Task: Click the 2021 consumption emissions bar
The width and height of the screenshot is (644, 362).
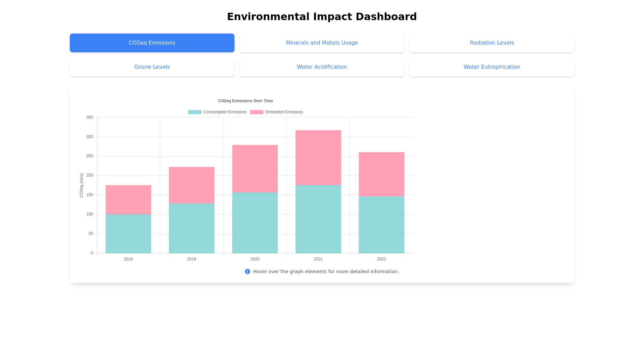Action: [318, 219]
